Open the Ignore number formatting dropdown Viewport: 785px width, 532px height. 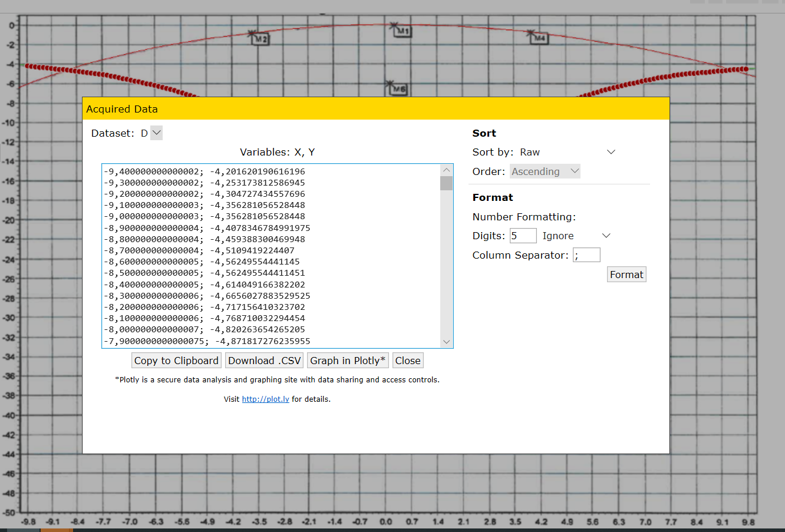(x=606, y=235)
